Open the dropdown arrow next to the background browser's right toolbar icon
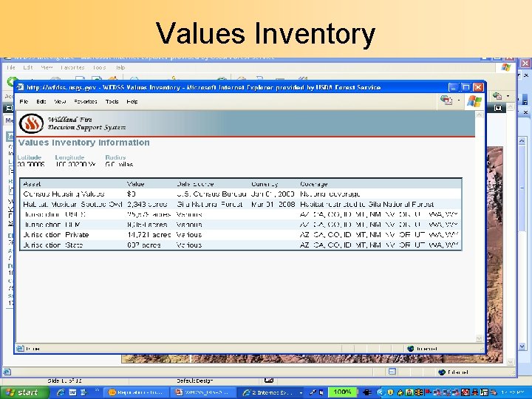 [508, 96]
